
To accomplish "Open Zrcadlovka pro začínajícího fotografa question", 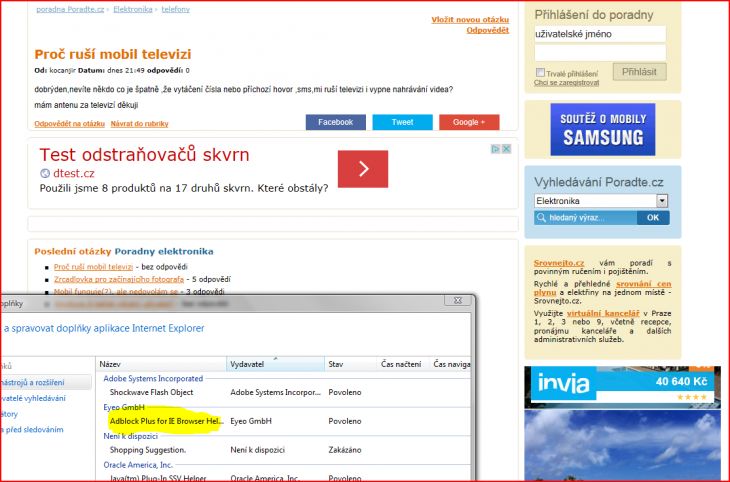I will pyautogui.click(x=119, y=279).
